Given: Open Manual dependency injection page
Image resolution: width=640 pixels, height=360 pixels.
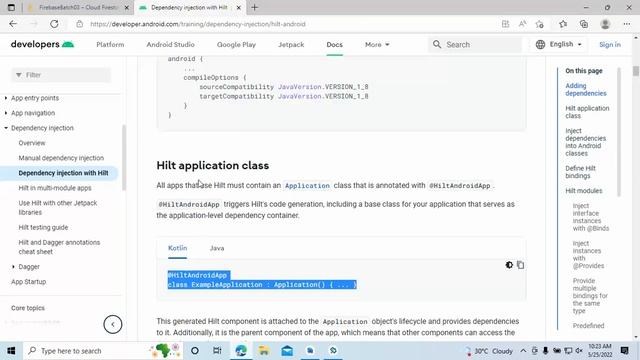Looking at the screenshot, I should 61,158.
